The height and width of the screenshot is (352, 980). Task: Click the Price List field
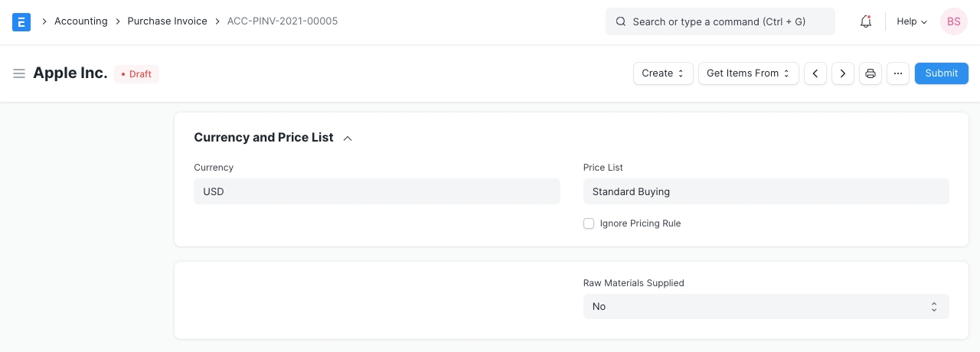[x=766, y=191]
